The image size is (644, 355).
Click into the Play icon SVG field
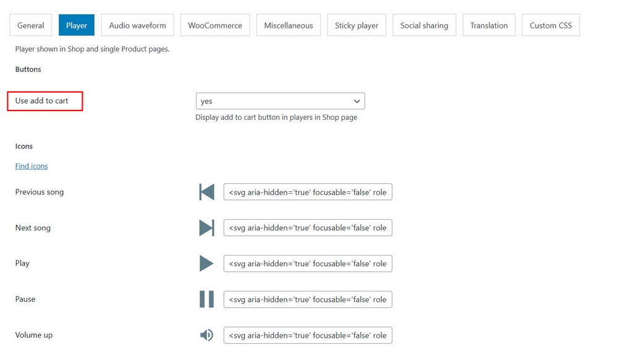click(308, 264)
